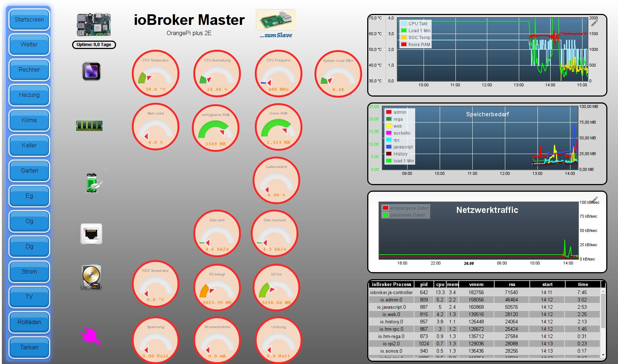This screenshot has width=618, height=364.
Task: Click the CPU Auslastung gauge
Action: [x=217, y=74]
